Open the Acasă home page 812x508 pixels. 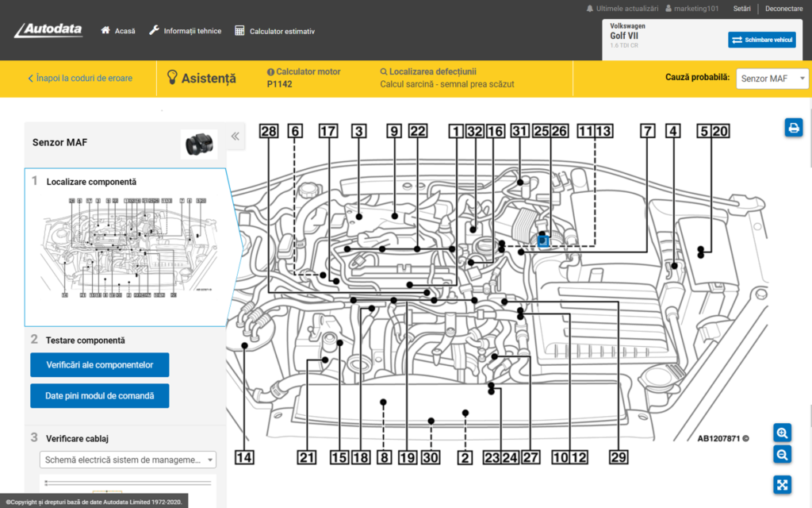(x=118, y=31)
